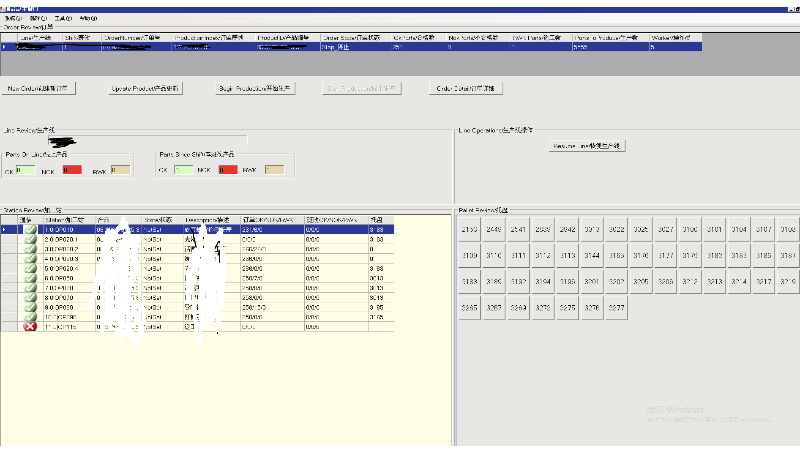Select pallet button 2942

567,230
